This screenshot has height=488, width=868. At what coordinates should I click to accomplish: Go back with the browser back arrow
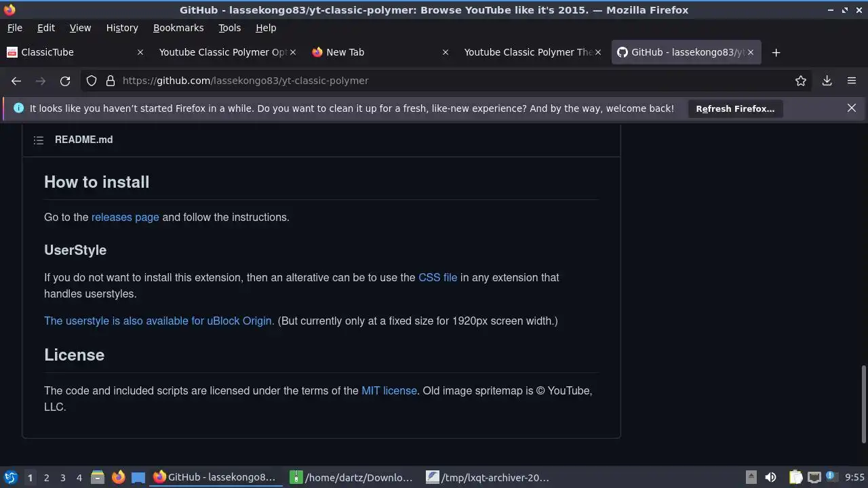(16, 81)
